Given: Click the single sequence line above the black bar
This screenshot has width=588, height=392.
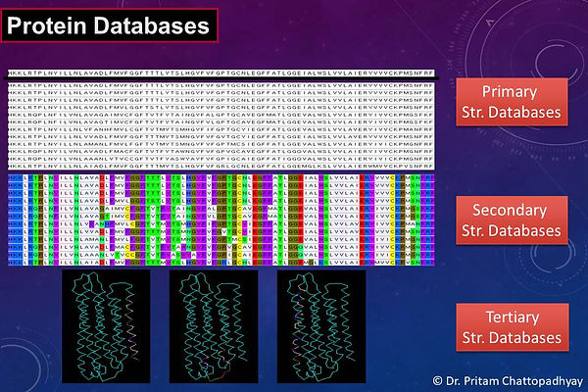Looking at the screenshot, I should click(221, 73).
